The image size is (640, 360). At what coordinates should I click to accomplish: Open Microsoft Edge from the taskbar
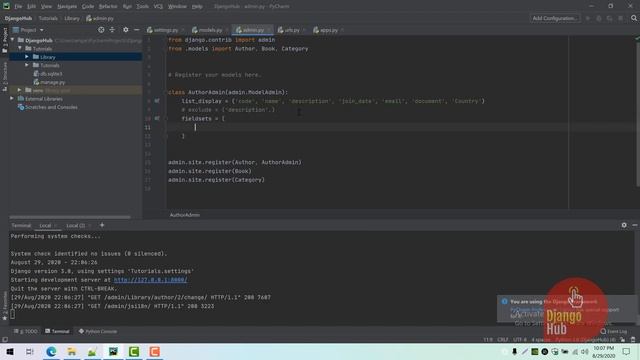[51, 351]
